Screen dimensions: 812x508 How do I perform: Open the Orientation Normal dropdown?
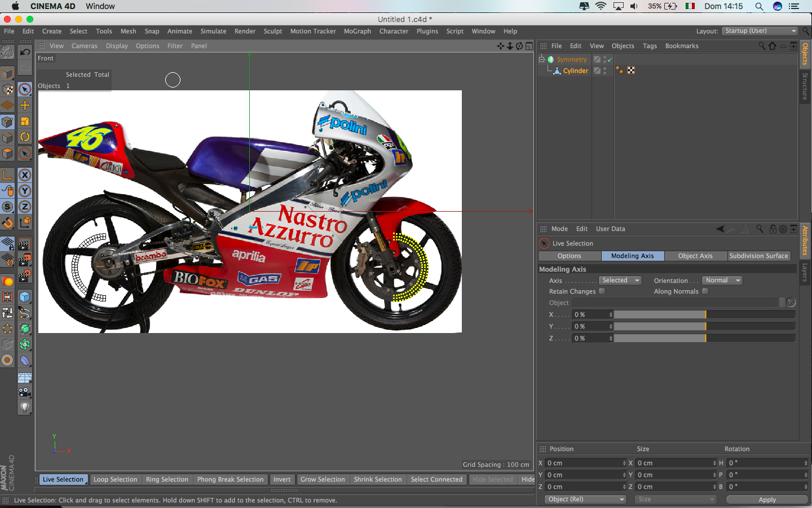tap(722, 281)
